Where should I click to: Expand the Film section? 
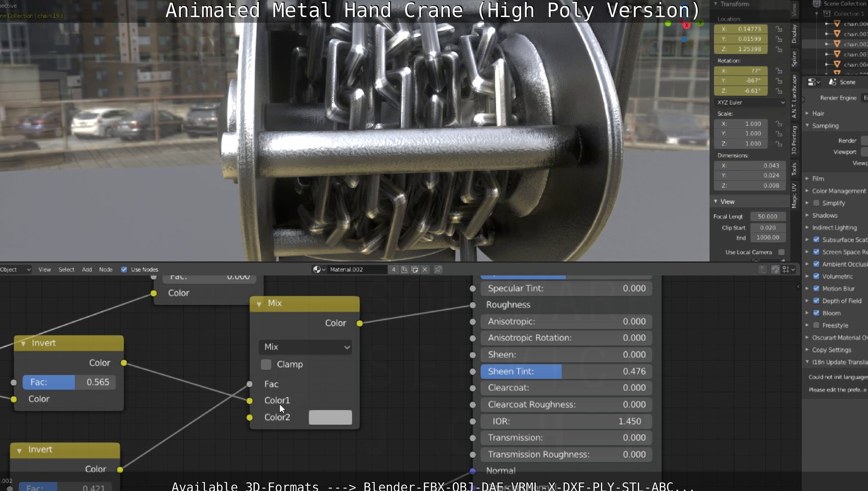(x=807, y=178)
